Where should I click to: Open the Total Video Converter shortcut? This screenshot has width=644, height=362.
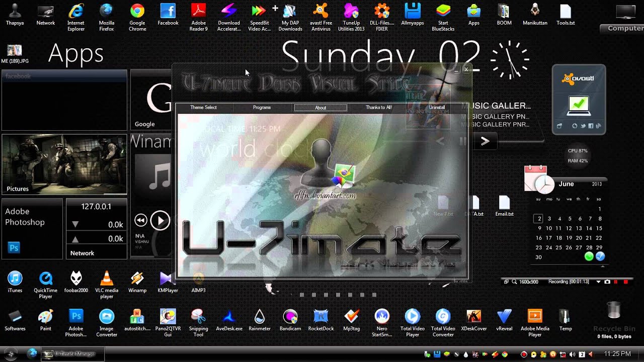click(x=443, y=323)
